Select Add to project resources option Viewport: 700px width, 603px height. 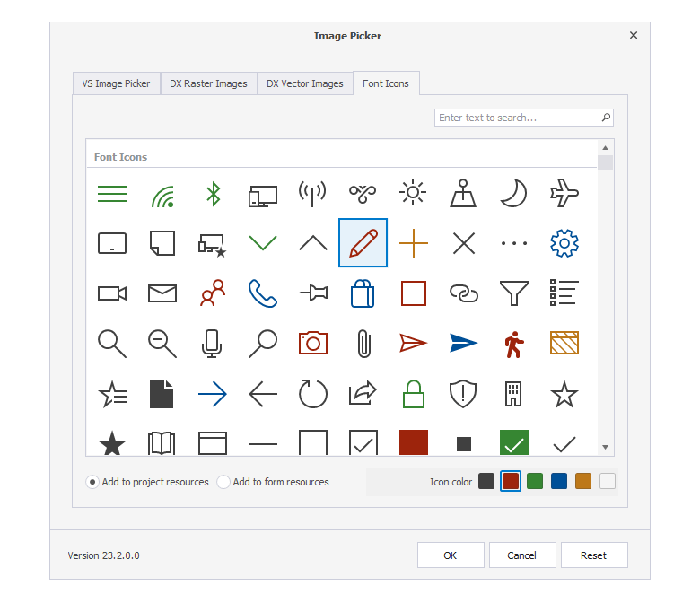click(147, 482)
